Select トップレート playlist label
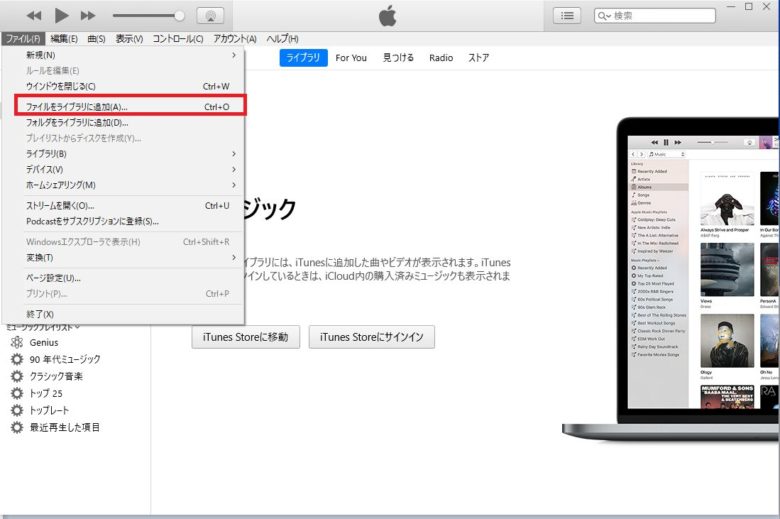This screenshot has width=780, height=519. click(x=49, y=410)
